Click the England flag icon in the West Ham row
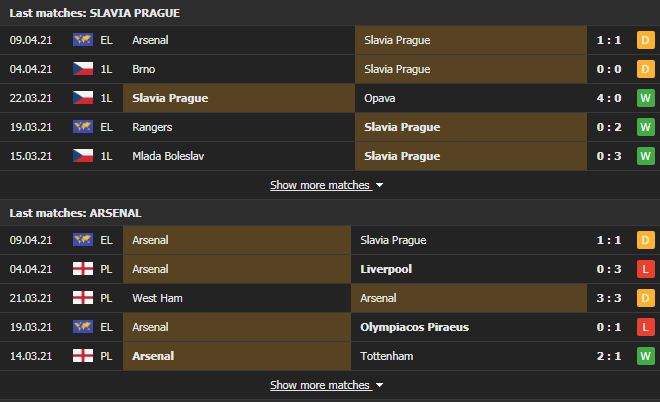 pos(83,298)
